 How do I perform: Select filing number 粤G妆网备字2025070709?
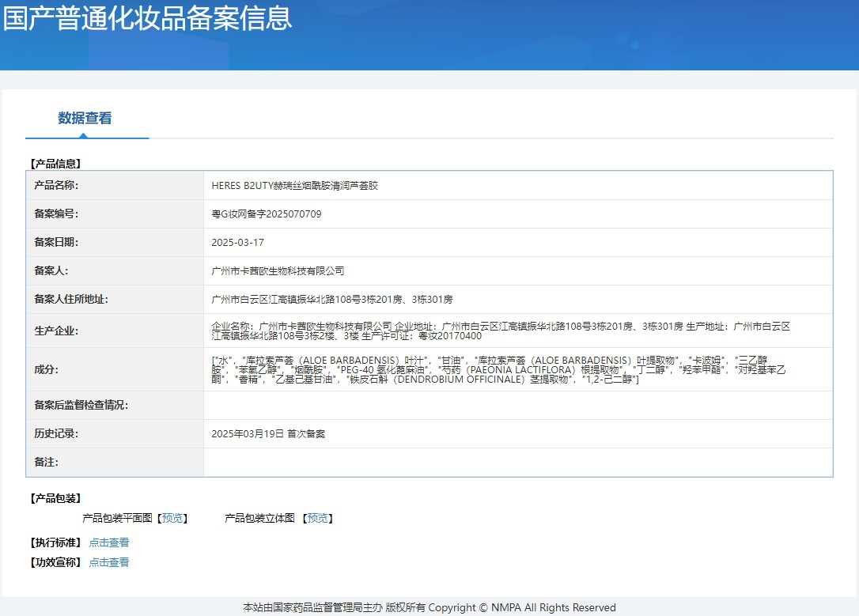click(267, 214)
